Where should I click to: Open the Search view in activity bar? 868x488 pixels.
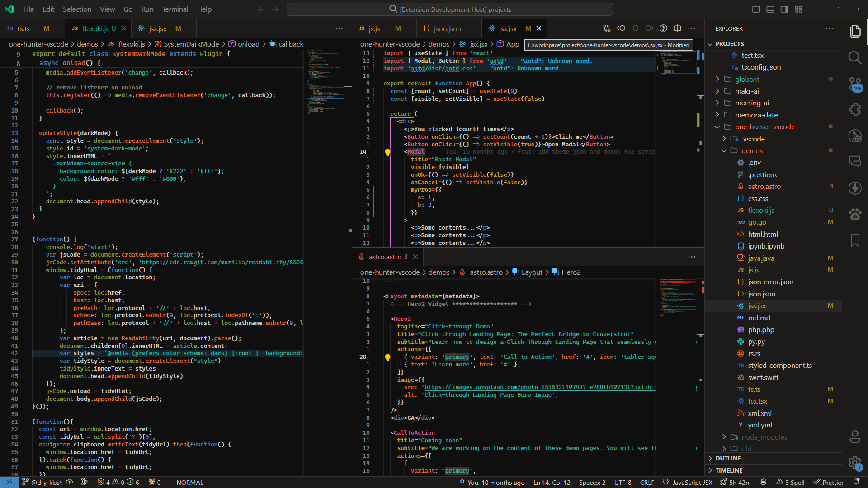point(854,57)
